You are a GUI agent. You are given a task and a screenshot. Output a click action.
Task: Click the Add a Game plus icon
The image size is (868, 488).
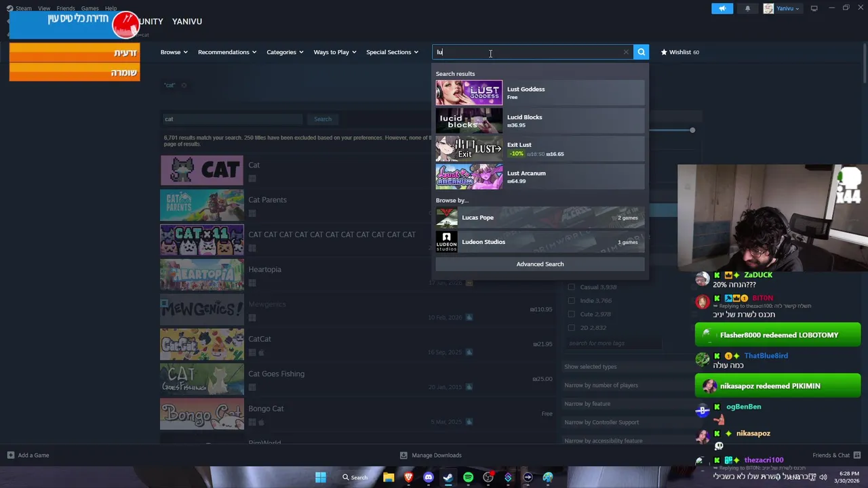(x=11, y=455)
